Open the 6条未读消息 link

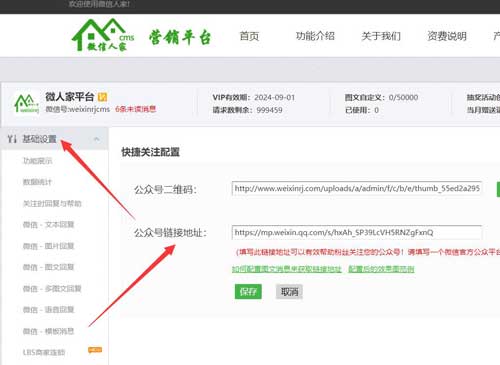(x=135, y=109)
